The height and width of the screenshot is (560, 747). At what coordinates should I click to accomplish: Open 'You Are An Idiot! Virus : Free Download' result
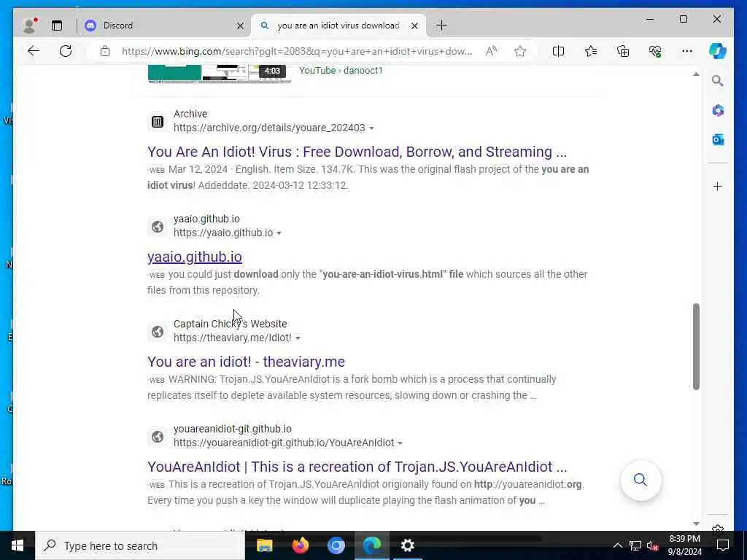357,152
